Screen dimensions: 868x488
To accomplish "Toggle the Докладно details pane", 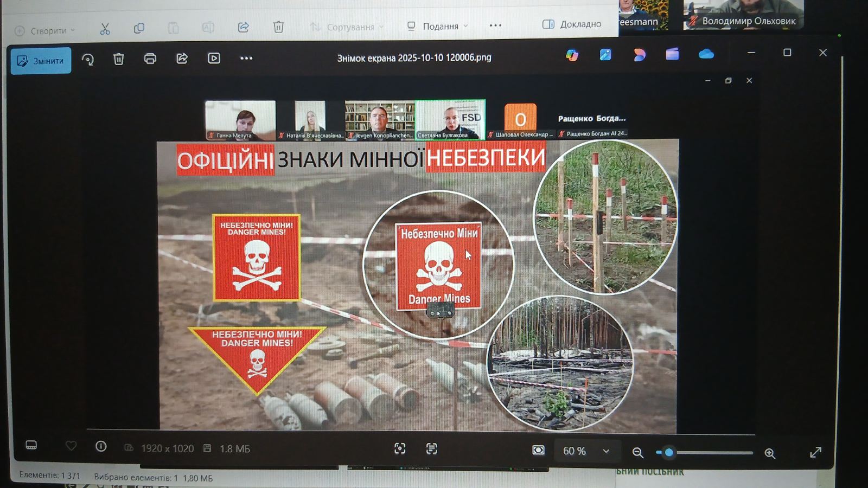I will [572, 24].
